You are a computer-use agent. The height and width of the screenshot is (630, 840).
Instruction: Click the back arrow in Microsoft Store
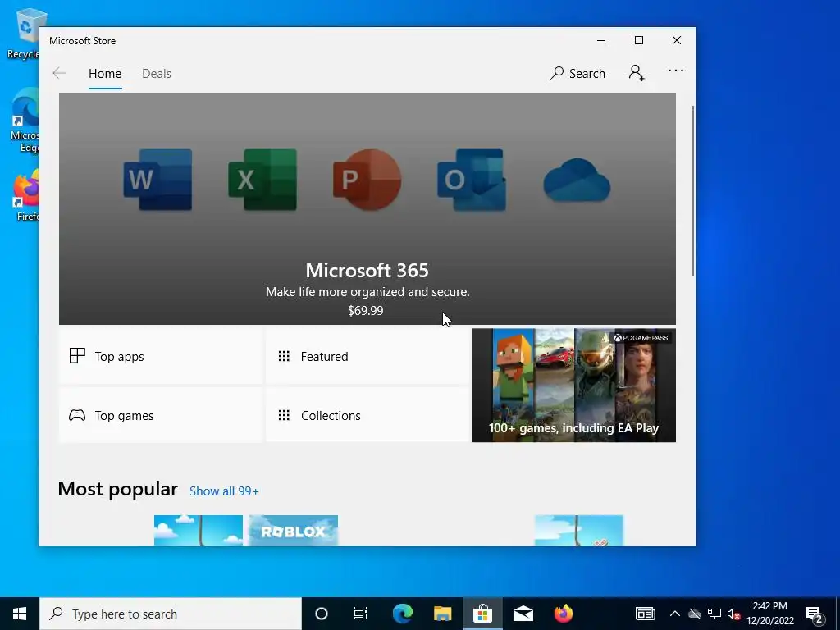[59, 73]
